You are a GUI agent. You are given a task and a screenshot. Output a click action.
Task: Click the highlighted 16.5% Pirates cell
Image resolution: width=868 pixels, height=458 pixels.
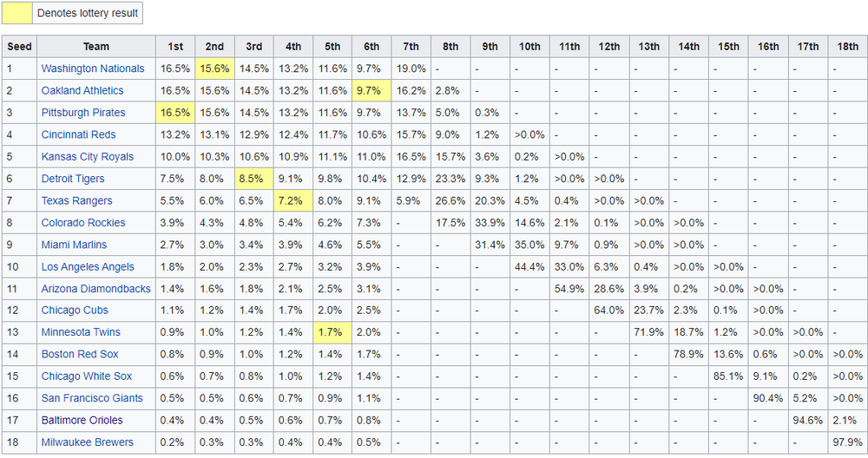[175, 113]
